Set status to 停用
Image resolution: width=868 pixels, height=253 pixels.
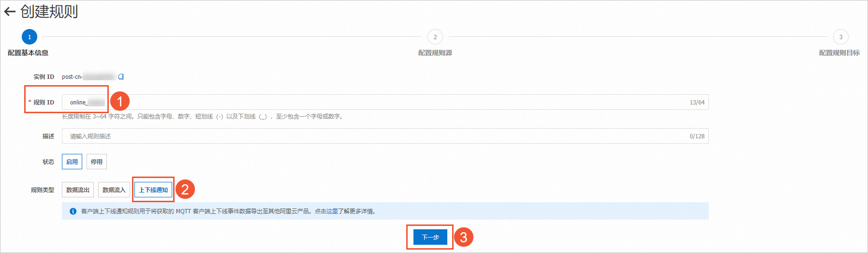point(97,162)
